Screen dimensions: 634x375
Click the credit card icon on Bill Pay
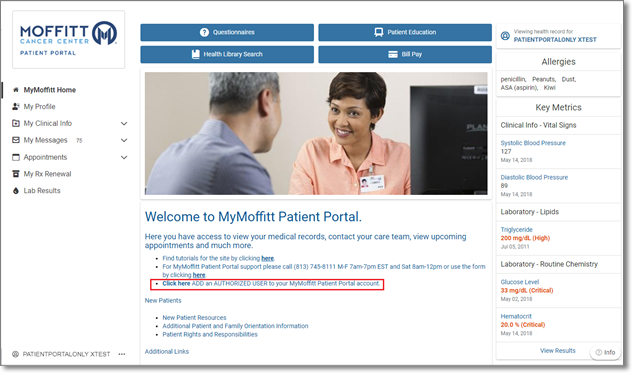[x=393, y=54]
